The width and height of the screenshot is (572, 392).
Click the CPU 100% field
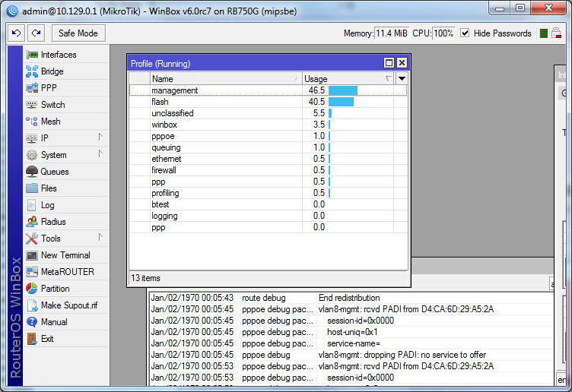[x=443, y=33]
